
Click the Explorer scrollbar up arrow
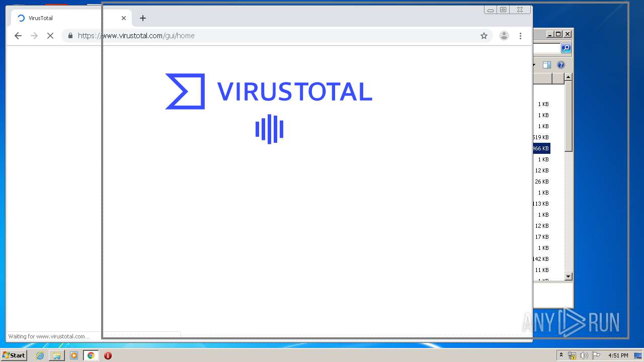[568, 77]
